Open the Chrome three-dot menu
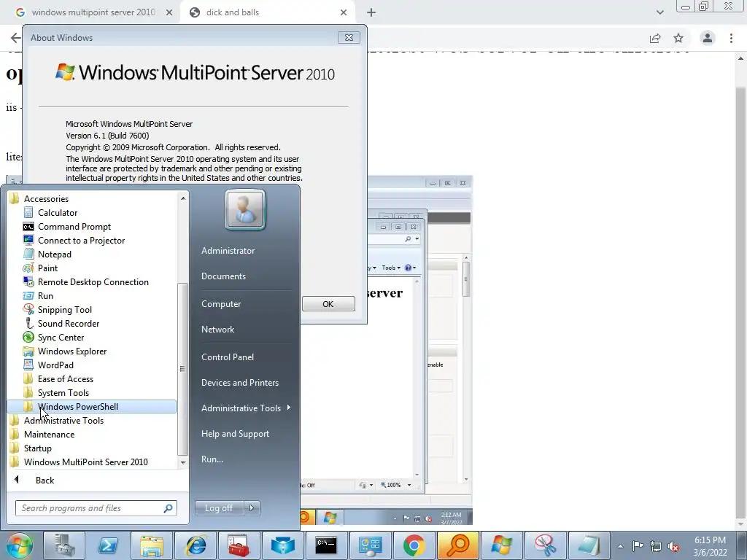Screen dimensions: 747x560 (731, 38)
